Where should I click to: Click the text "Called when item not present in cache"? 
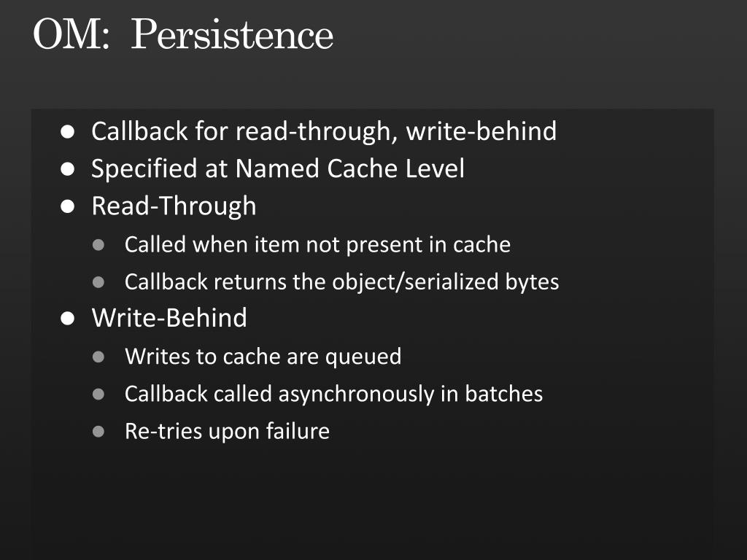point(318,245)
